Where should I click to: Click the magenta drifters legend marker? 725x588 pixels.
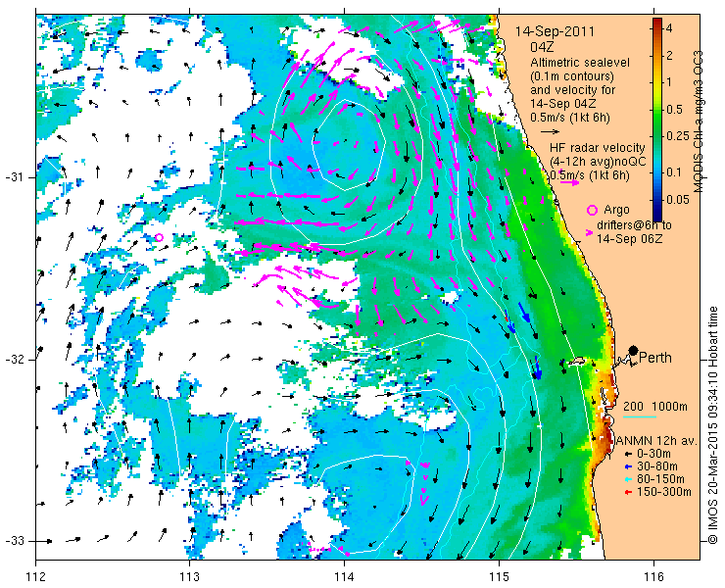click(x=590, y=232)
